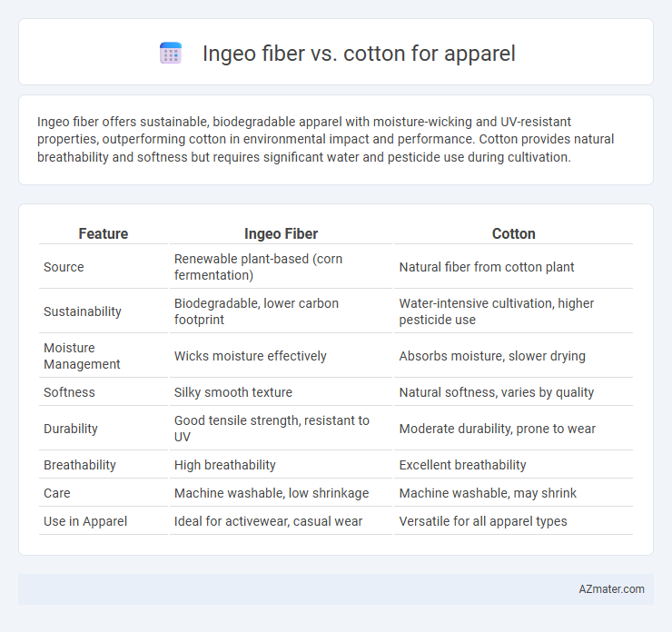Click 'Ideal for activewear, casual wear' cell

coord(281,521)
